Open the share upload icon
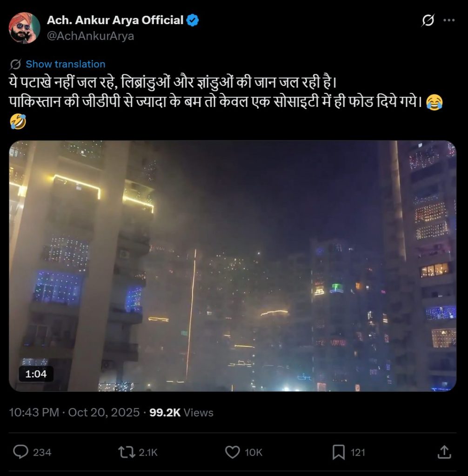 point(444,452)
